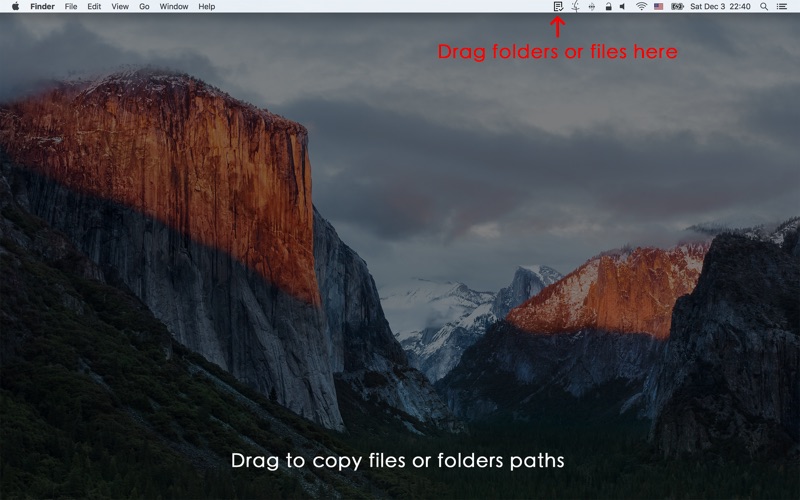Open the Apple menu
800x500 pixels.
[15, 6]
